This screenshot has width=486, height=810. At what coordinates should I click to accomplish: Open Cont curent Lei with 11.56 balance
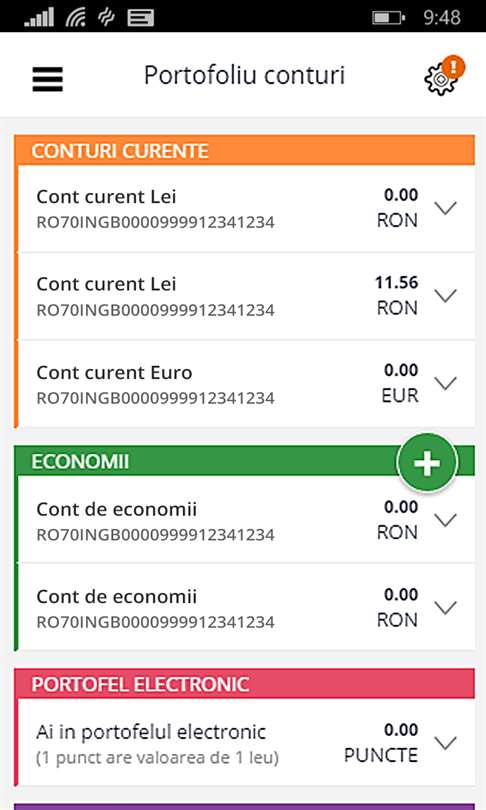point(246,296)
